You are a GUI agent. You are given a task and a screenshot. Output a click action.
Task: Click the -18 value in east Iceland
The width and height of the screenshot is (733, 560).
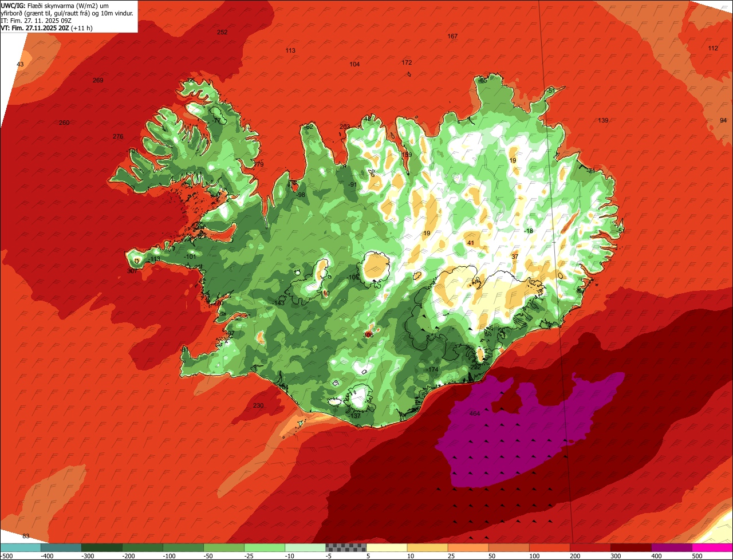pyautogui.click(x=528, y=231)
